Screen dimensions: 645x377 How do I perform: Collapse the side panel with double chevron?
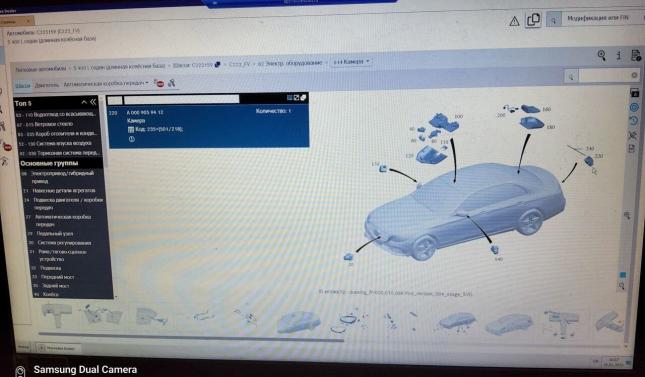93,101
